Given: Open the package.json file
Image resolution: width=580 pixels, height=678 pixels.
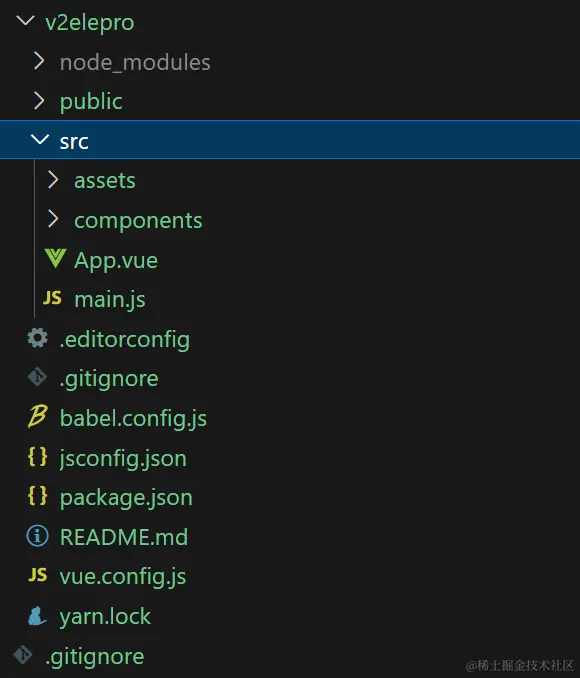Looking at the screenshot, I should (x=126, y=498).
